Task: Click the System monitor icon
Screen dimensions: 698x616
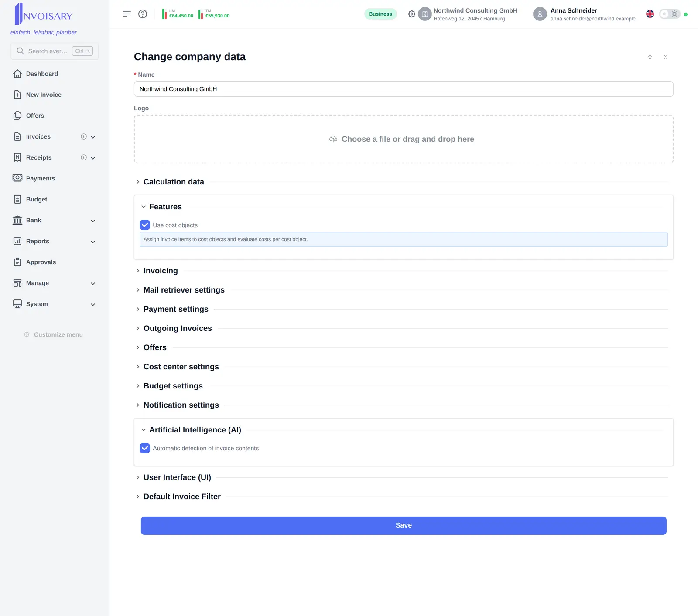Action: [17, 304]
